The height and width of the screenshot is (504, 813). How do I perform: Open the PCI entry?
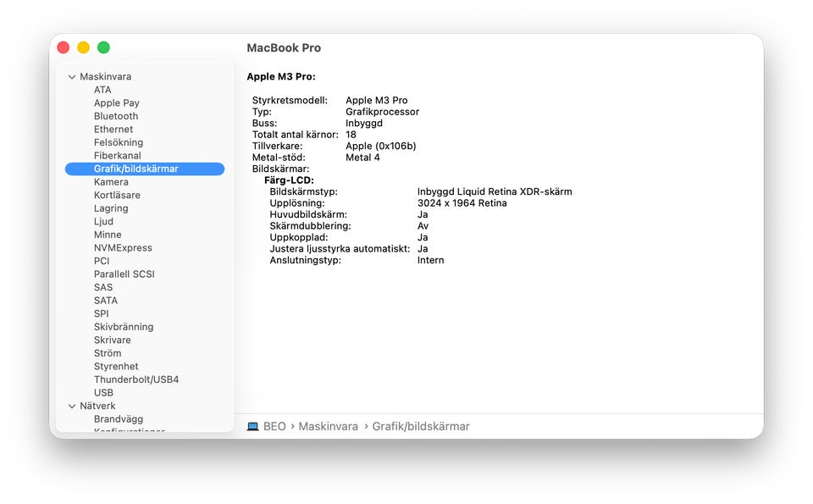click(x=102, y=261)
